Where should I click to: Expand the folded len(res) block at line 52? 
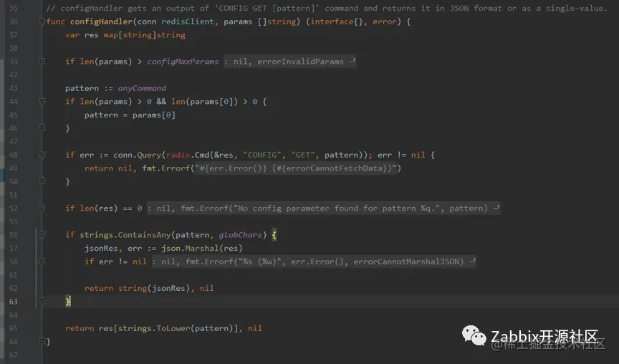[42, 208]
